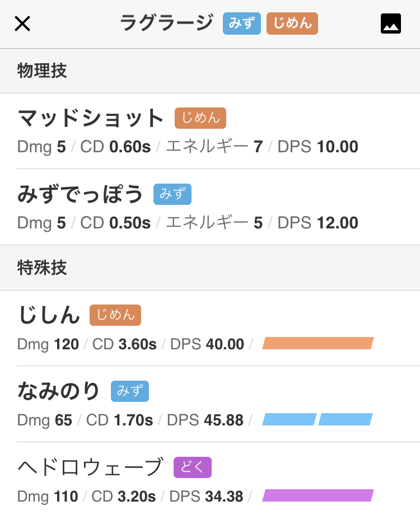Tap みず badge beside みずでっぽう
The height and width of the screenshot is (515, 420).
pos(172,194)
